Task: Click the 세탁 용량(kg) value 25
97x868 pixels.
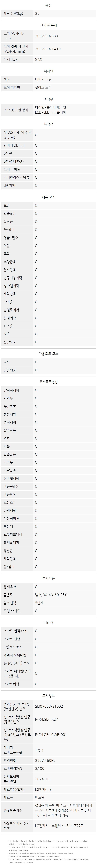Action: coord(37,13)
